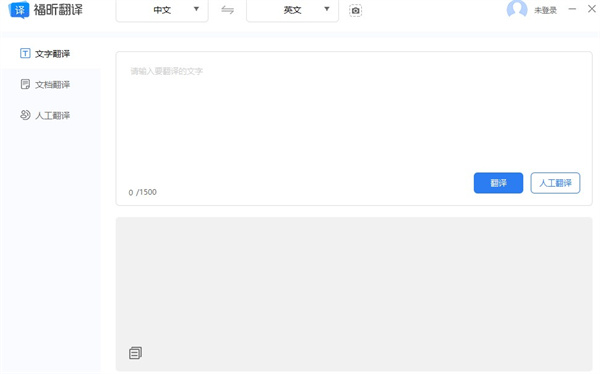Click 未登录 to log in
The height and width of the screenshot is (374, 600).
(545, 10)
